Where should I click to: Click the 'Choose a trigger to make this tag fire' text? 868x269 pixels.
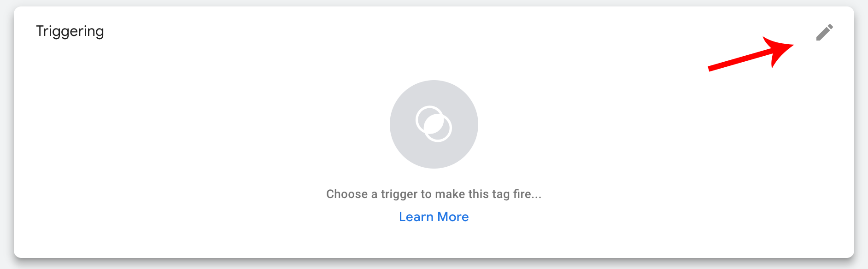[x=434, y=194]
